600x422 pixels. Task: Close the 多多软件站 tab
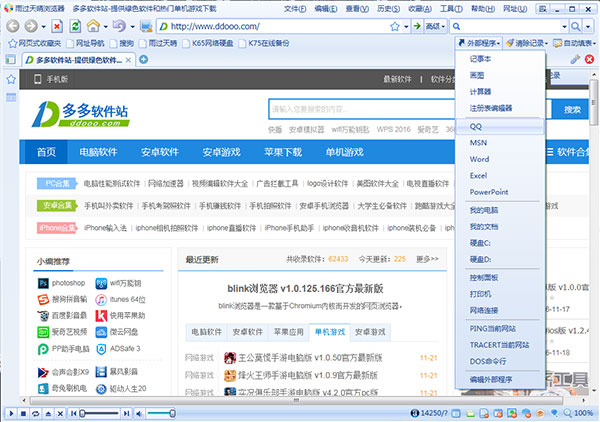129,60
